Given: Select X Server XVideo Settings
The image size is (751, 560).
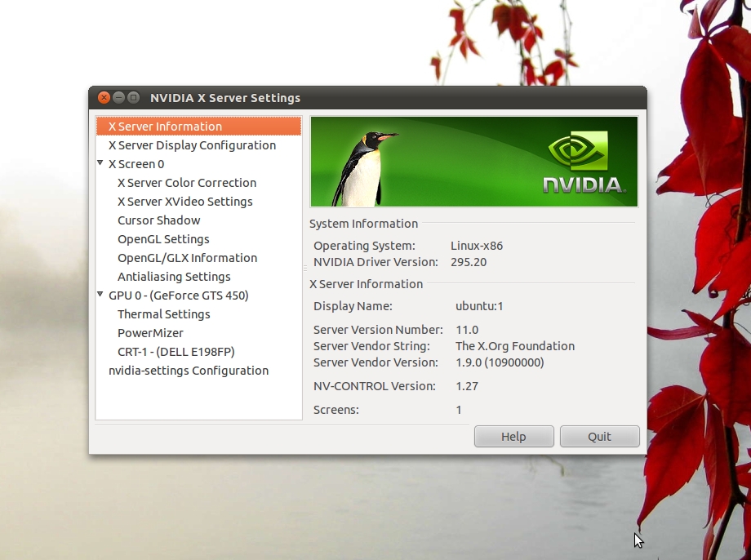Looking at the screenshot, I should (x=185, y=201).
